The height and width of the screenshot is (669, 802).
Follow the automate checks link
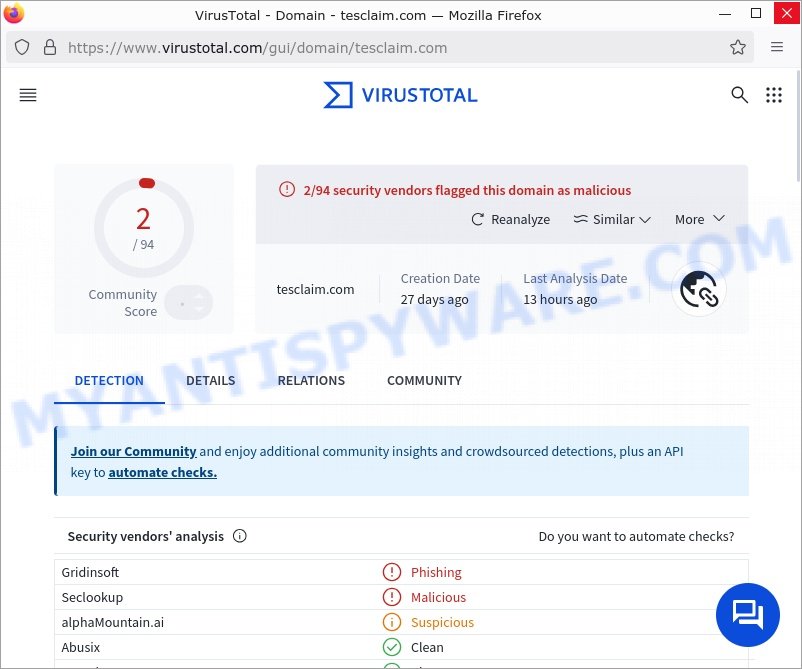[x=163, y=473]
